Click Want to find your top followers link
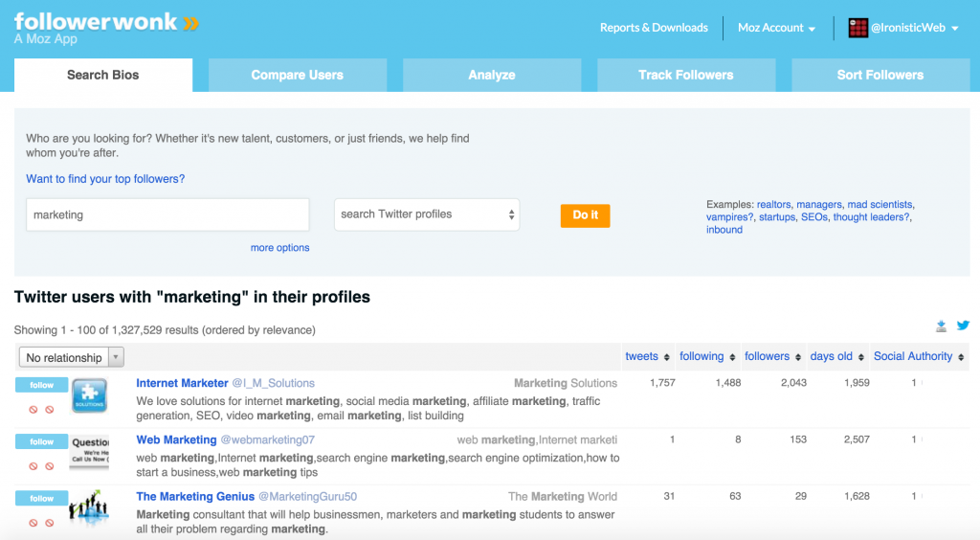Image resolution: width=980 pixels, height=540 pixels. [x=105, y=179]
